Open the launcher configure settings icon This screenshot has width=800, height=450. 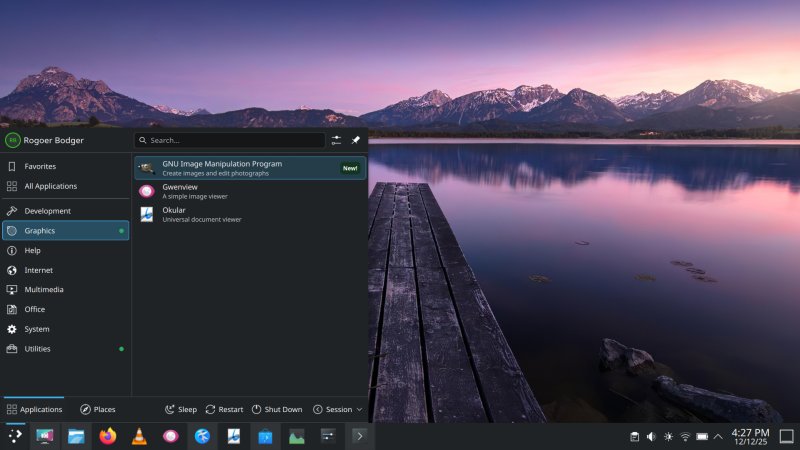tap(336, 141)
